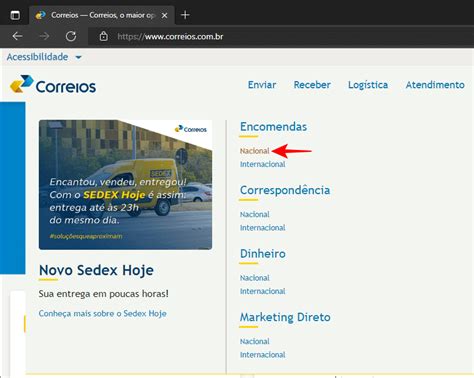Click the Correios logo
Image resolution: width=474 pixels, height=378 pixels.
point(53,84)
